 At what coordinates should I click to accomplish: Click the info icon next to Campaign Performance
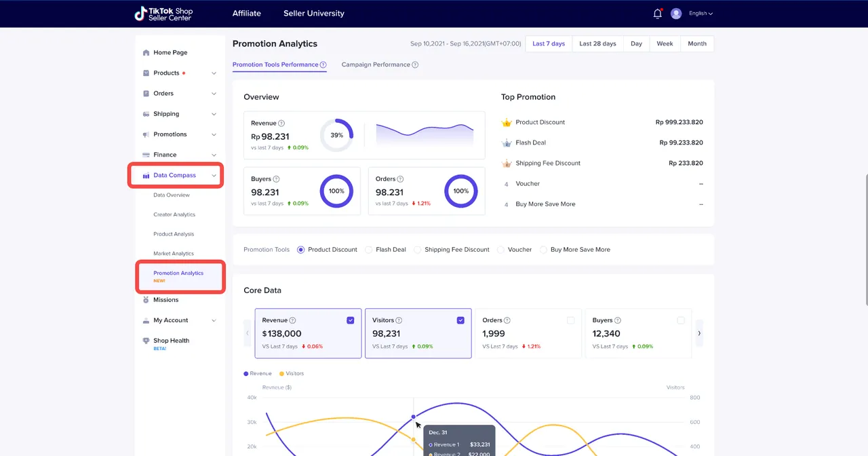coord(415,65)
